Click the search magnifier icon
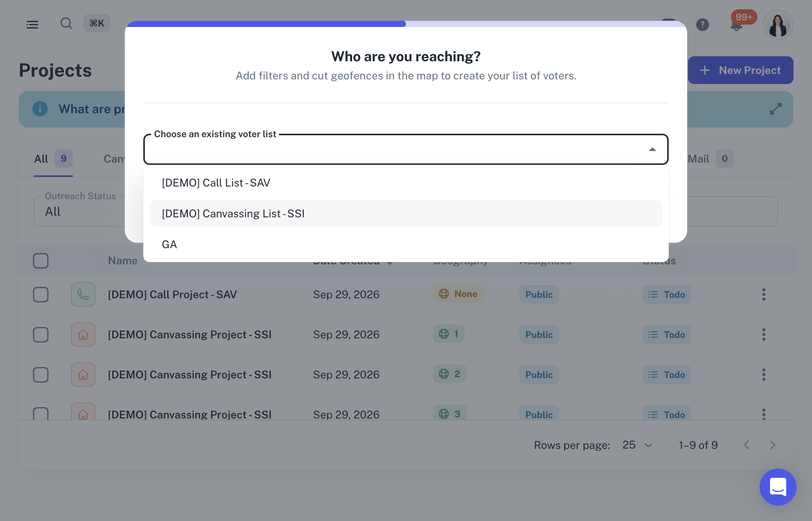 tap(66, 24)
